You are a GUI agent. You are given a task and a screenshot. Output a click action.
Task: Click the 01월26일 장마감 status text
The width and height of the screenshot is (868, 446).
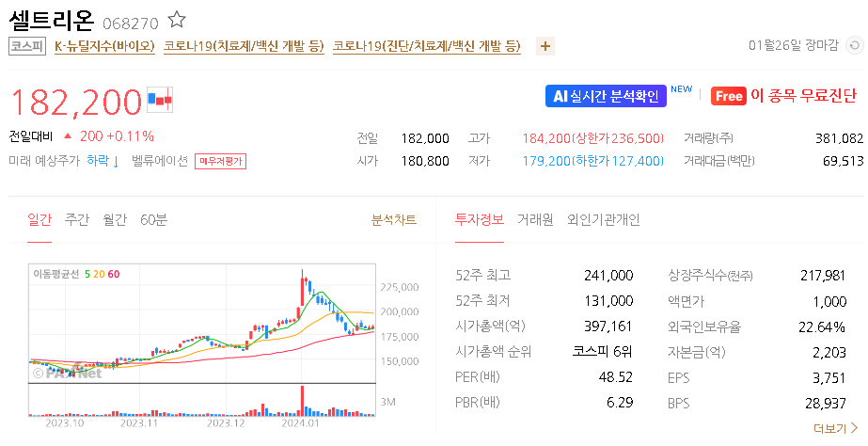tap(794, 45)
